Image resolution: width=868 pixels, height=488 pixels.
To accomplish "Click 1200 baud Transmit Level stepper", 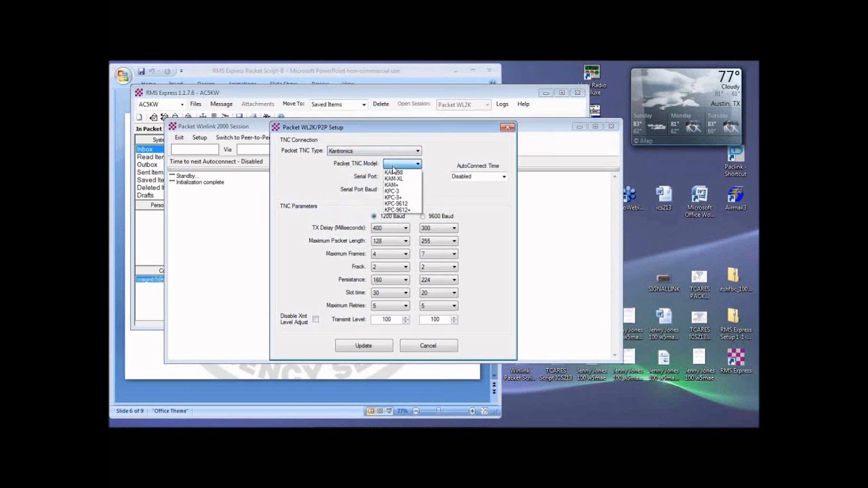I will pos(406,319).
